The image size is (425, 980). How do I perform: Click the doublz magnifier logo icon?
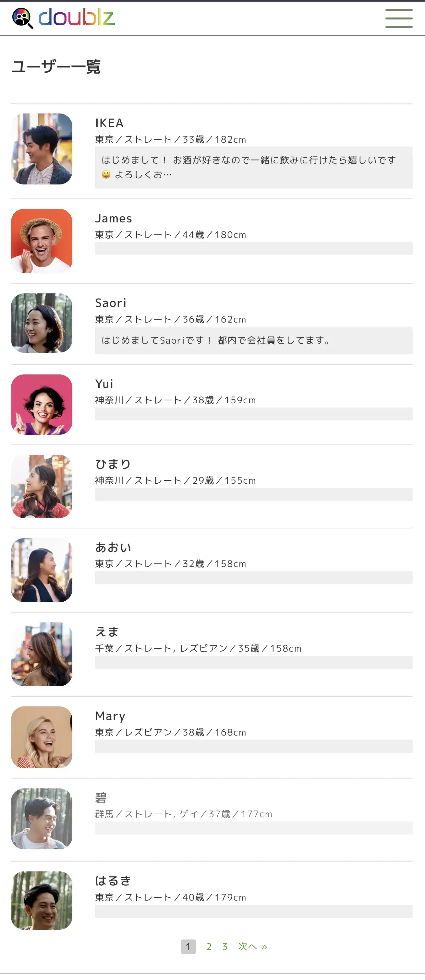(x=22, y=18)
